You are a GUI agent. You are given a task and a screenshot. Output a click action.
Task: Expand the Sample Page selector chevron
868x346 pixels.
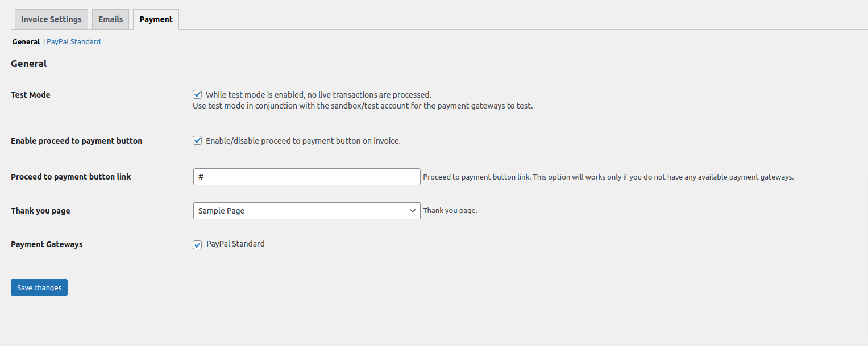pos(412,210)
